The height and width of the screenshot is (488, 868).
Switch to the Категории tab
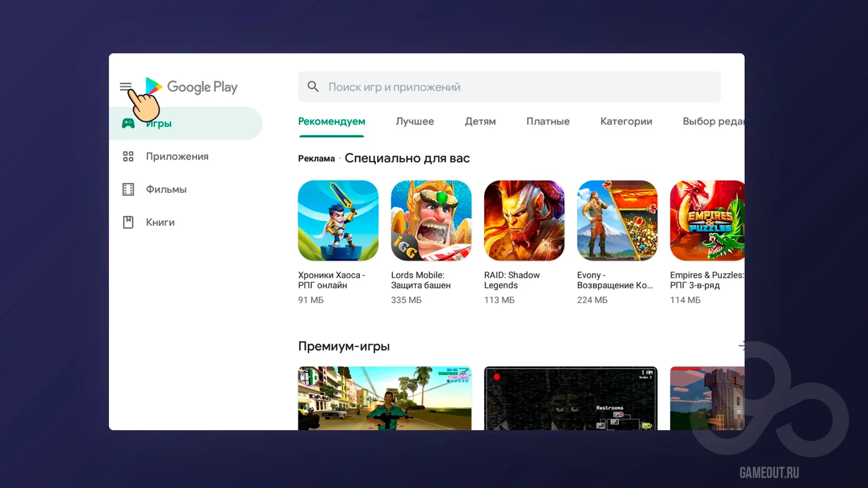coord(626,121)
